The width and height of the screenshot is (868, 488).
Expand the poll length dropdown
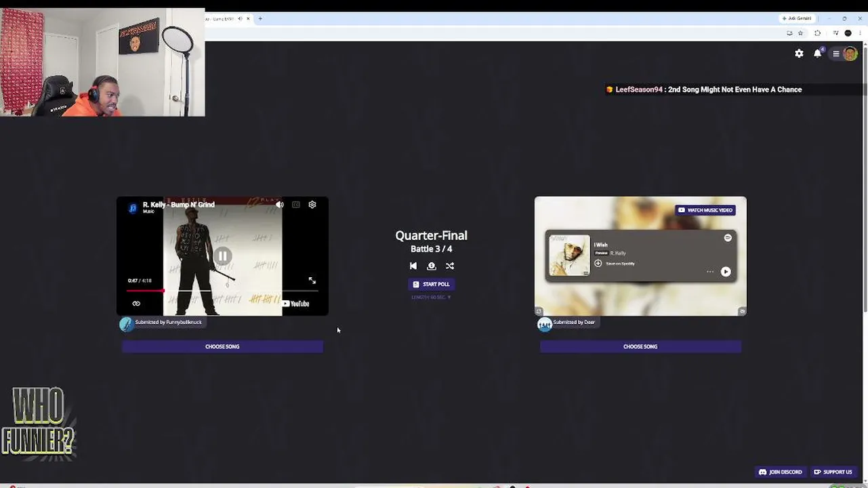point(432,298)
